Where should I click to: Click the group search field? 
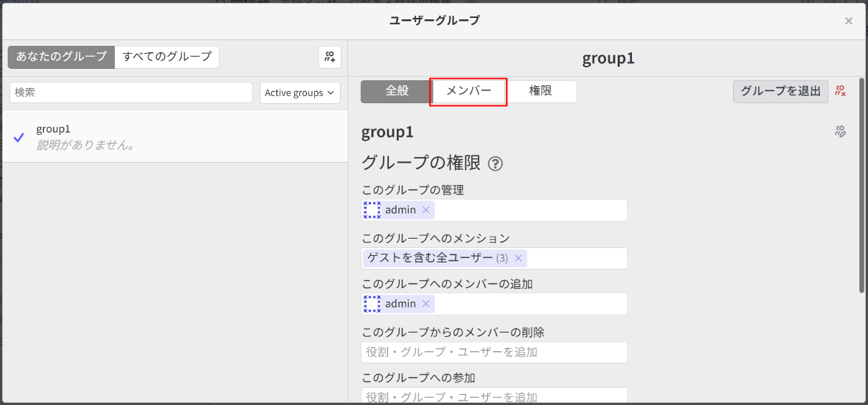131,92
